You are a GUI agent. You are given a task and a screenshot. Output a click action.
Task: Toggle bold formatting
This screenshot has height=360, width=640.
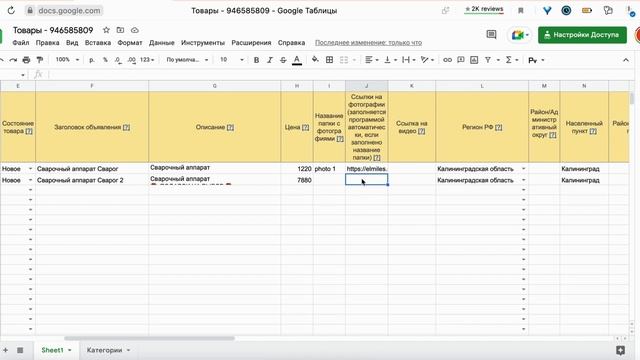click(x=256, y=60)
